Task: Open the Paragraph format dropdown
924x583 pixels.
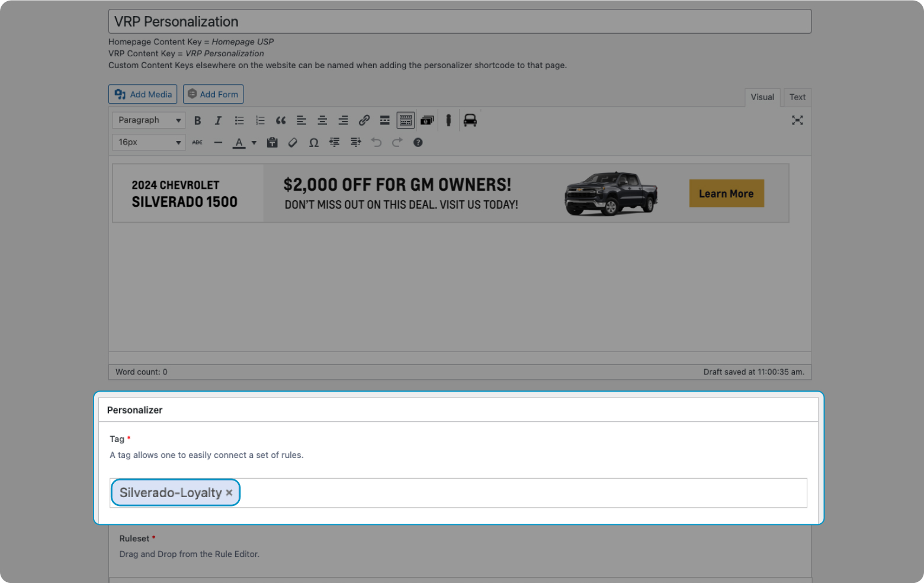Action: 149,120
